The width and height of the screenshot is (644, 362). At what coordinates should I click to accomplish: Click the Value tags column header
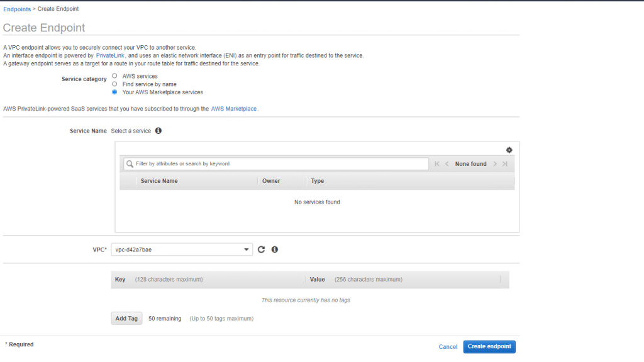[317, 280]
